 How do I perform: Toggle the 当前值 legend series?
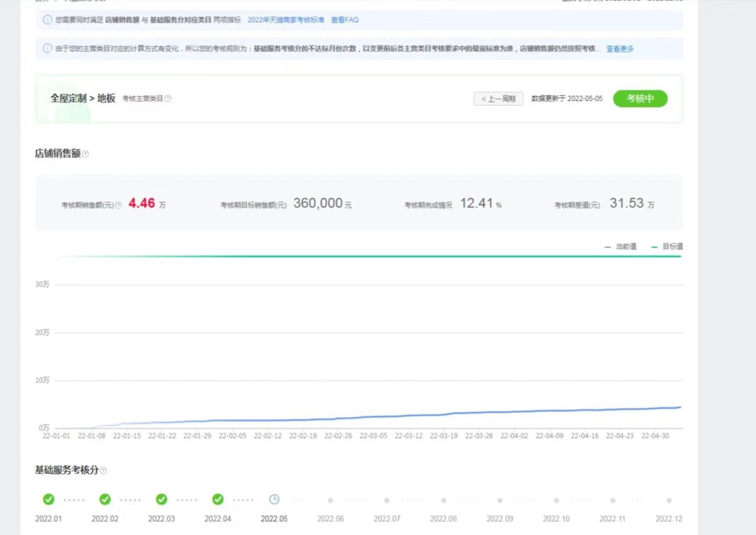point(621,246)
